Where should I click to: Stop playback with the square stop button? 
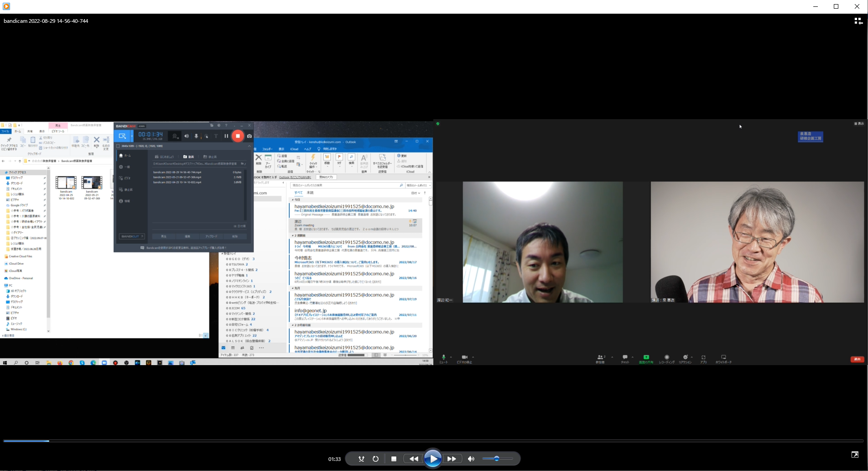[394, 459]
